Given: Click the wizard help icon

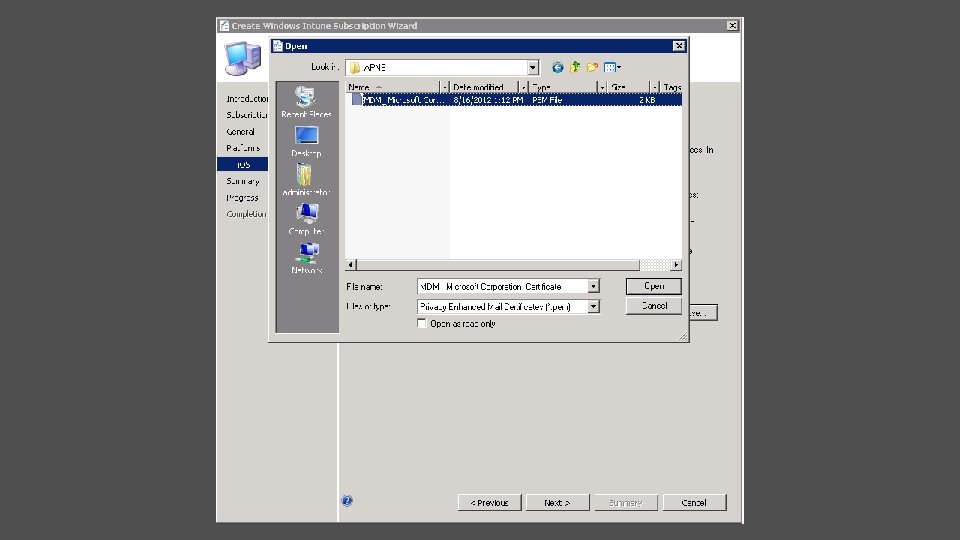Looking at the screenshot, I should [347, 501].
